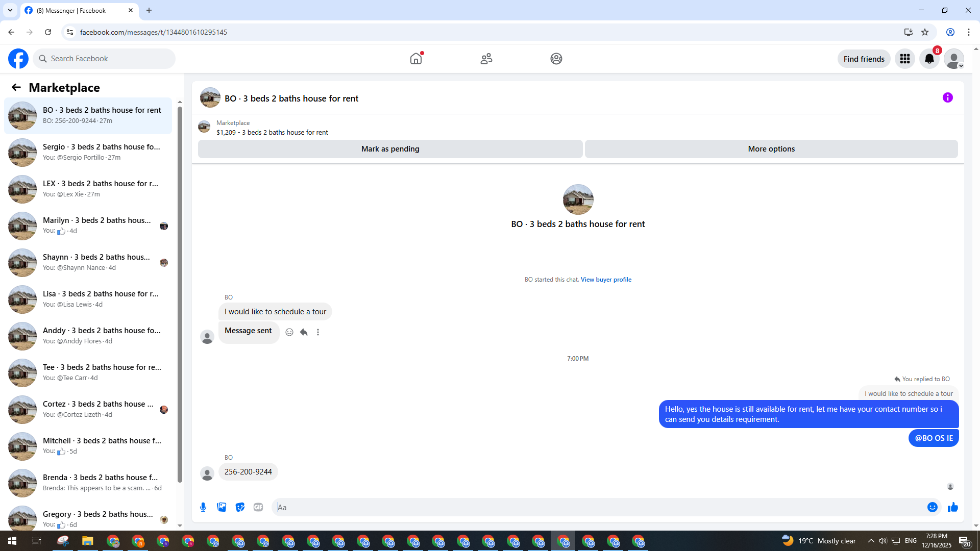Open more actions for Message sent bubble
980x551 pixels.
(318, 332)
